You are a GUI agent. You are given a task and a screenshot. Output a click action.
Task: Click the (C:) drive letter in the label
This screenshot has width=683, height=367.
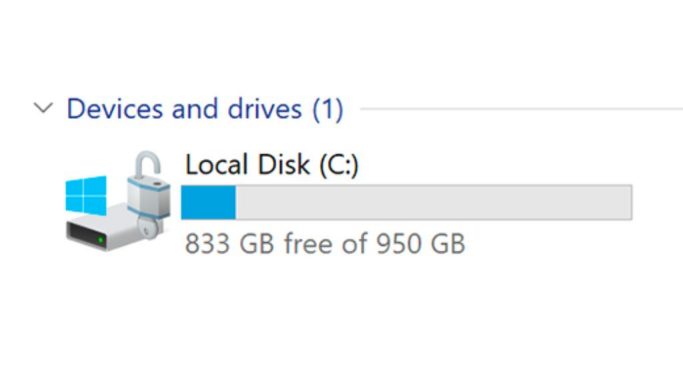339,165
